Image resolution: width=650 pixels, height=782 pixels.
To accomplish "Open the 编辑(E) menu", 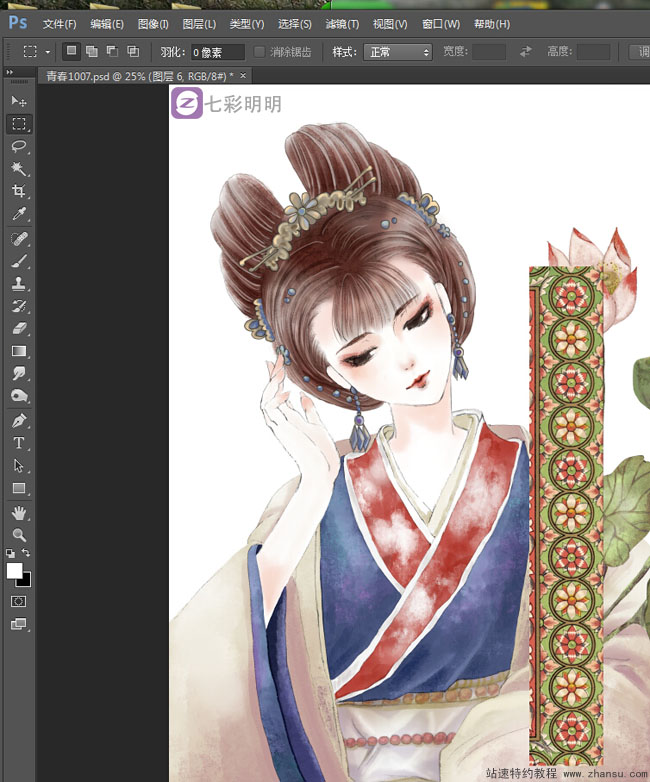I will pyautogui.click(x=107, y=24).
